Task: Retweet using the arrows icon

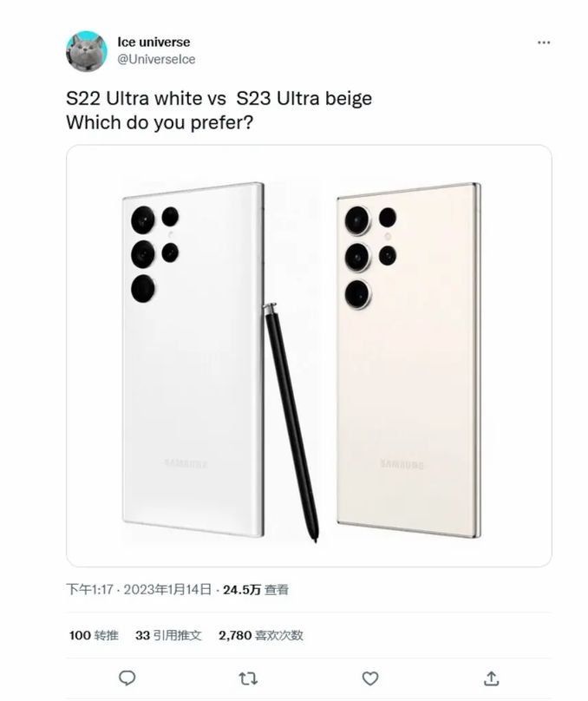Action: [x=248, y=678]
